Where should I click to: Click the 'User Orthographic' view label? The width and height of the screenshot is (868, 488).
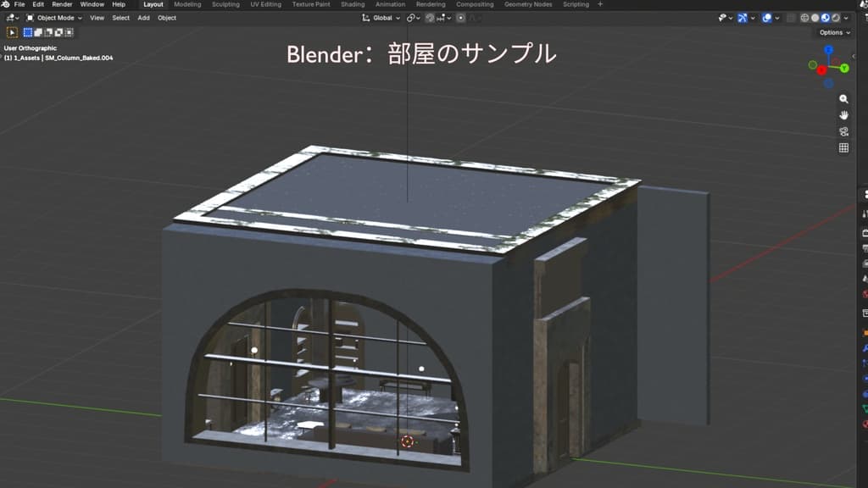point(31,48)
